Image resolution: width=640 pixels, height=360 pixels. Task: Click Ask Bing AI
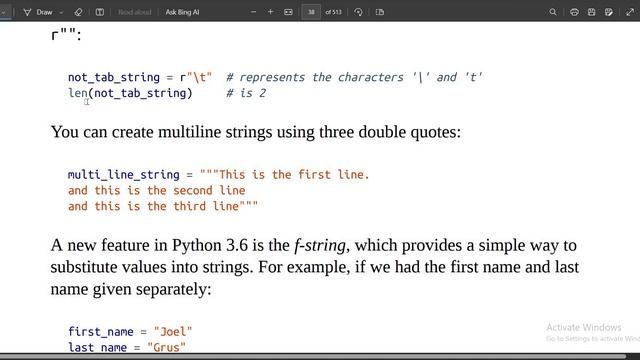[182, 12]
